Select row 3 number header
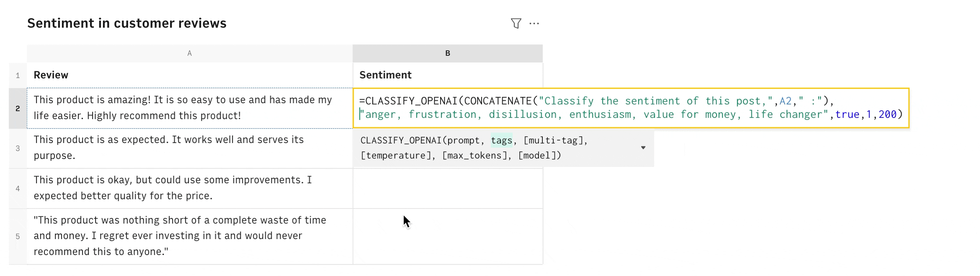980x276 pixels. tap(18, 148)
